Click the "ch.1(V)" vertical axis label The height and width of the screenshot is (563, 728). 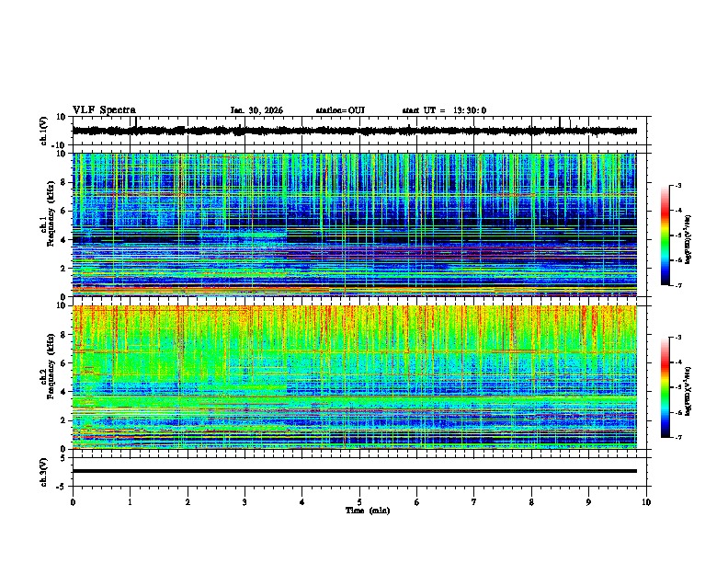pyautogui.click(x=44, y=131)
